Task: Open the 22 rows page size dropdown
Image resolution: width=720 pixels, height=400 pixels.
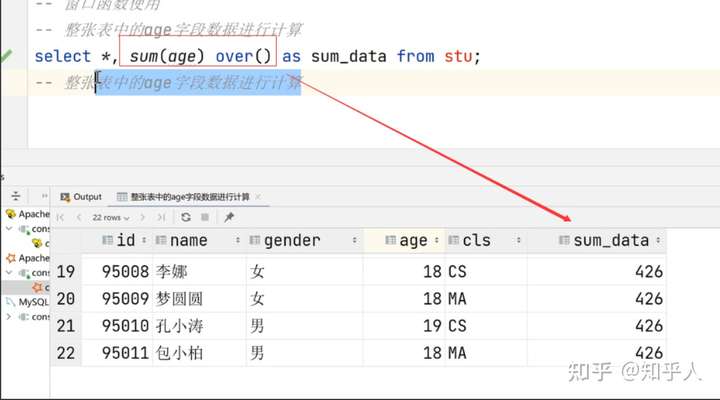Action: [x=111, y=217]
